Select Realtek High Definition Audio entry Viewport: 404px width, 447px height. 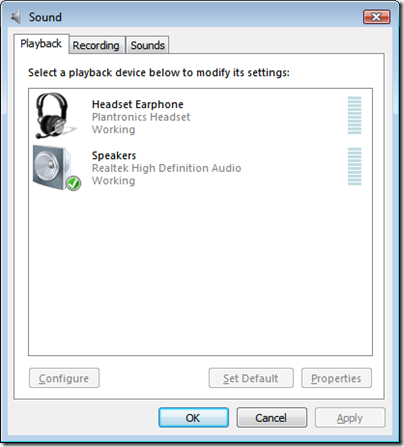coord(166,168)
